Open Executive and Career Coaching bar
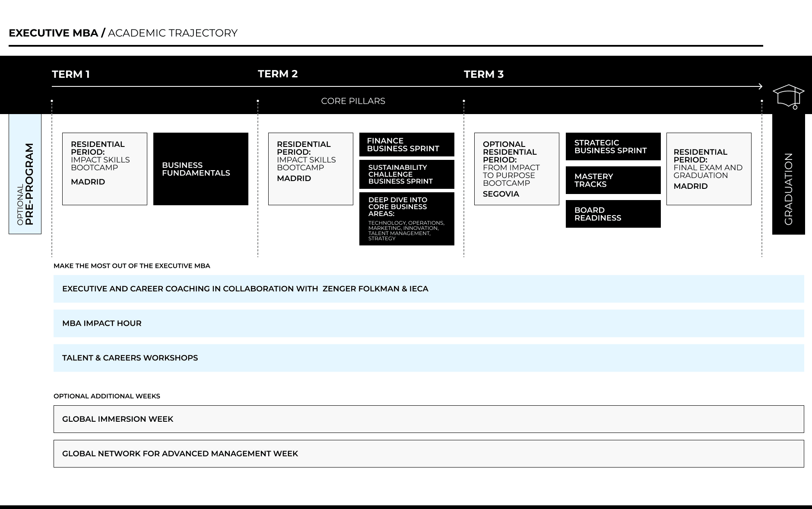Image resolution: width=812 pixels, height=509 pixels. coord(428,289)
